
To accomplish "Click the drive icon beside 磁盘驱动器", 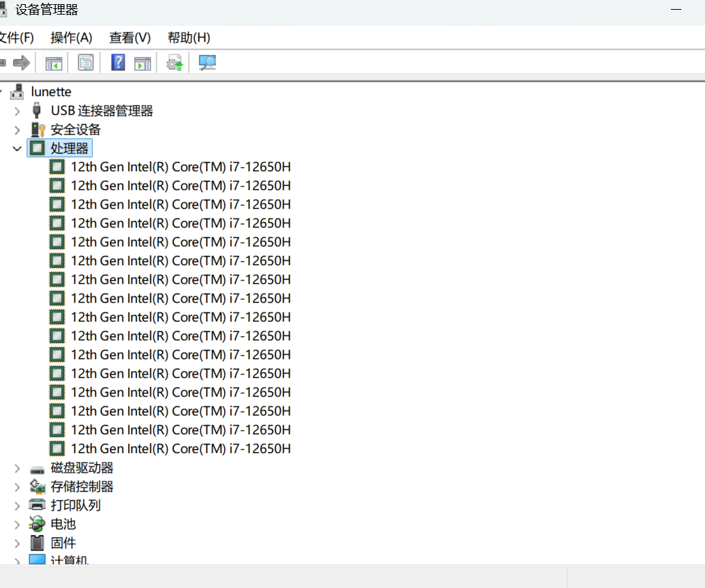I will (37, 470).
